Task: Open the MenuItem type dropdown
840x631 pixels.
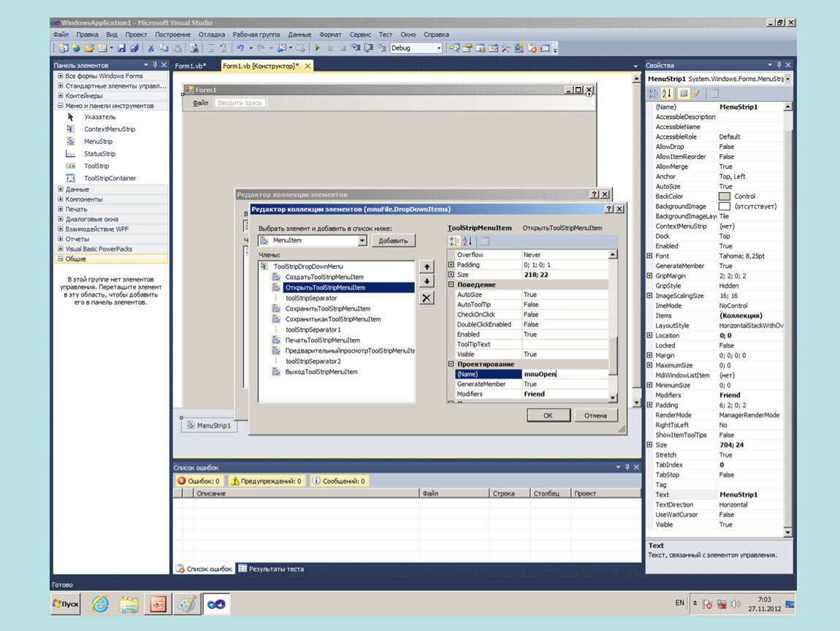Action: [362, 240]
